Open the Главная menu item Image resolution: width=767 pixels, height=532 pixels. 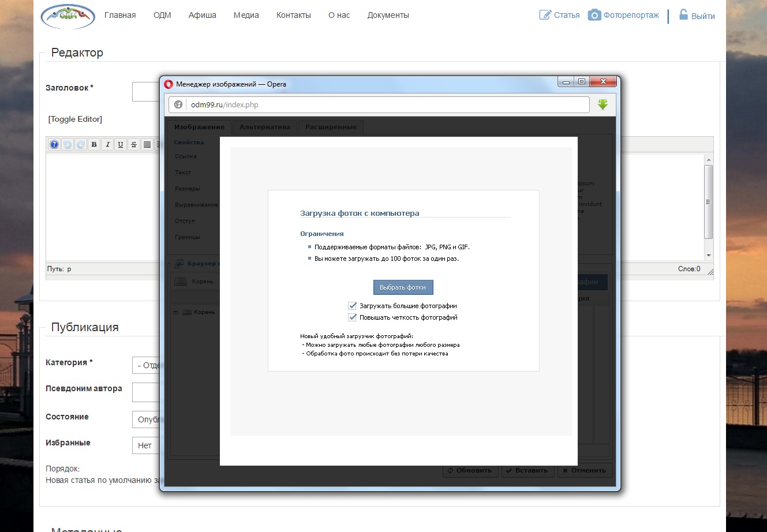(120, 15)
